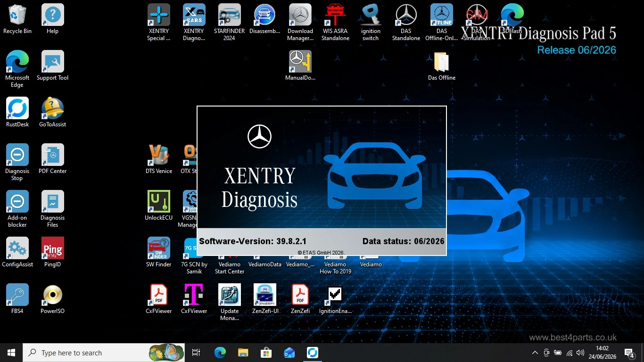Viewport: 644px width, 362px height.
Task: Open the XENTRY Special shortcut
Action: [159, 23]
